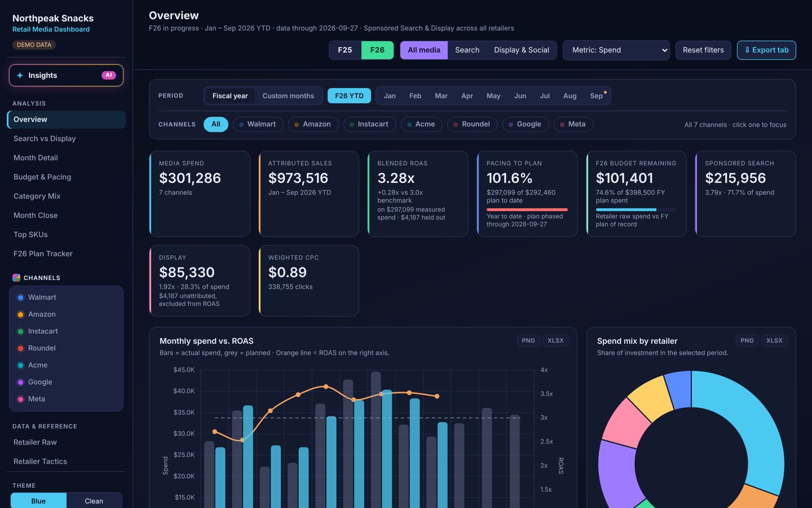Click Meta pink dot in sidebar

20,399
